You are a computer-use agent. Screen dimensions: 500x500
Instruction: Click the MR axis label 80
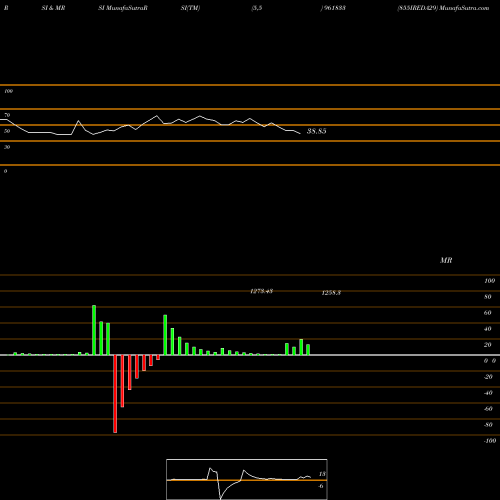pyautogui.click(x=488, y=297)
